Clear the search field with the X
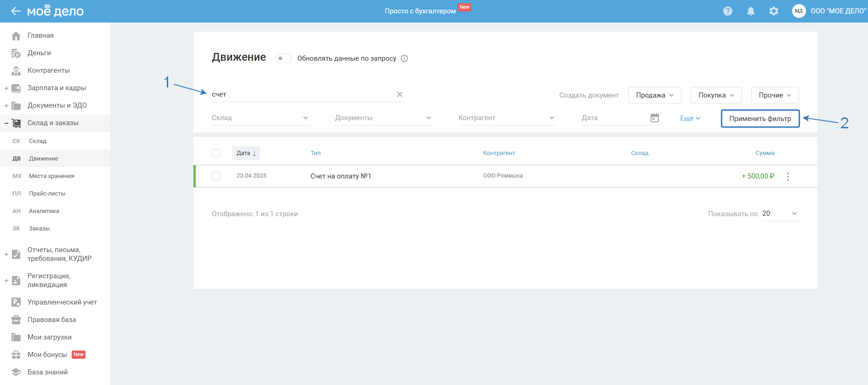868x385 pixels. click(400, 94)
